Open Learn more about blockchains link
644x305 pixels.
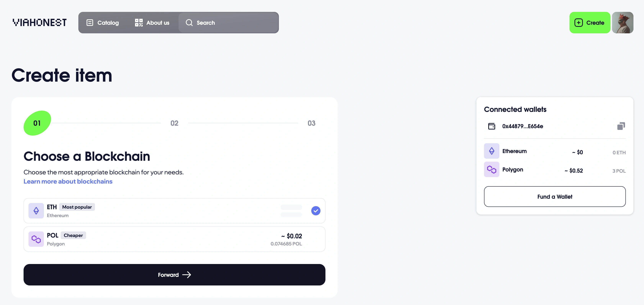coord(68,181)
